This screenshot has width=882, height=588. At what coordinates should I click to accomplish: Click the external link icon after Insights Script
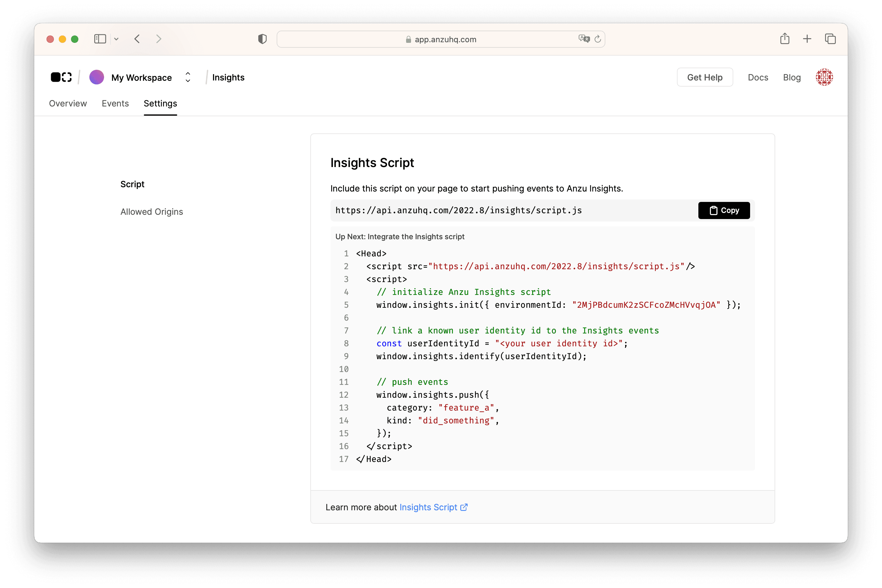click(x=464, y=507)
